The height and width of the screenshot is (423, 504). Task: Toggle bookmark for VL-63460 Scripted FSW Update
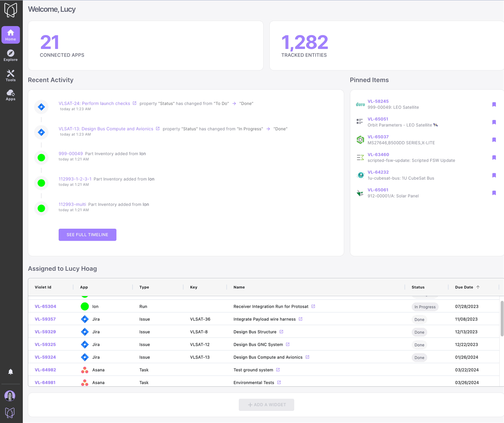point(494,158)
